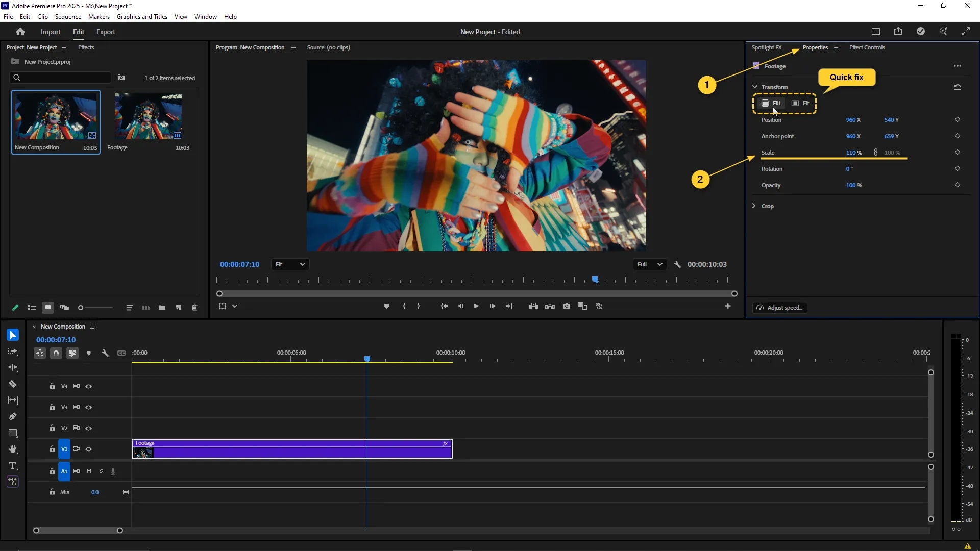Collapse the Transform section
The height and width of the screenshot is (551, 980).
[755, 87]
